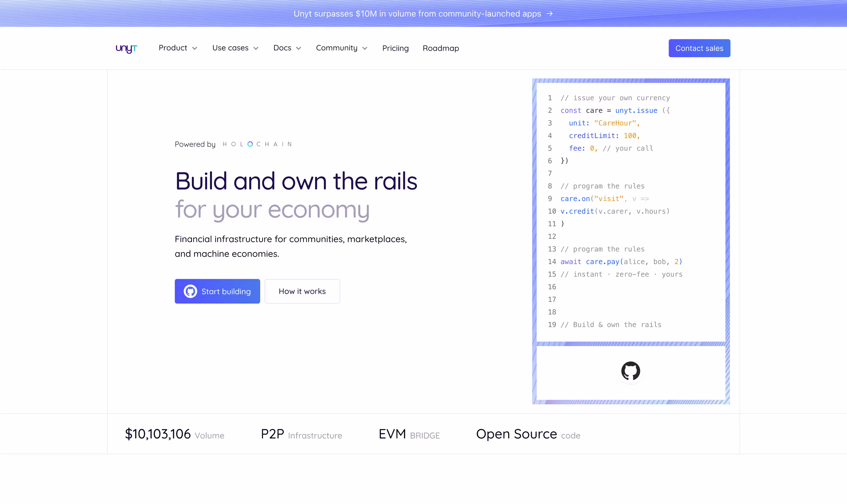Click the How it works button

[302, 291]
